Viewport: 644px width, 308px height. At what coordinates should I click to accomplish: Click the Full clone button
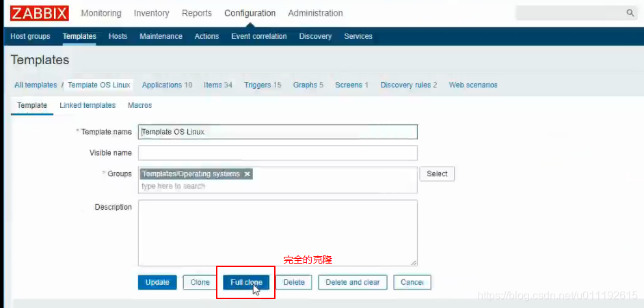246,282
